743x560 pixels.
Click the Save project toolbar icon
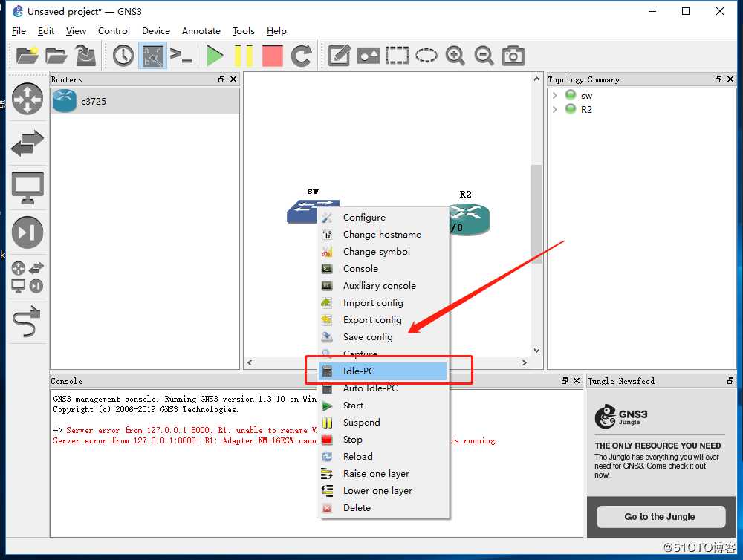85,56
